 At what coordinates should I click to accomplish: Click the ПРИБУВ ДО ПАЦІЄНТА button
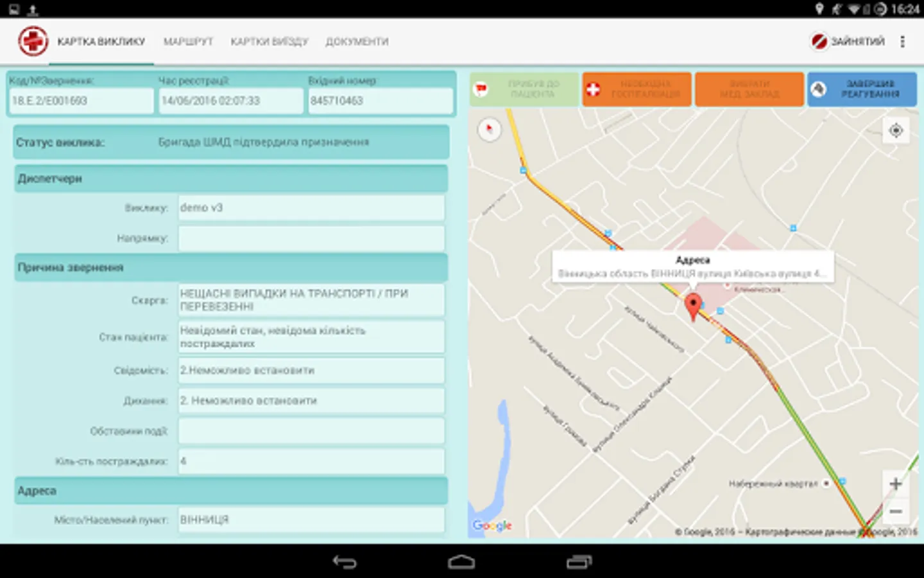tap(524, 89)
